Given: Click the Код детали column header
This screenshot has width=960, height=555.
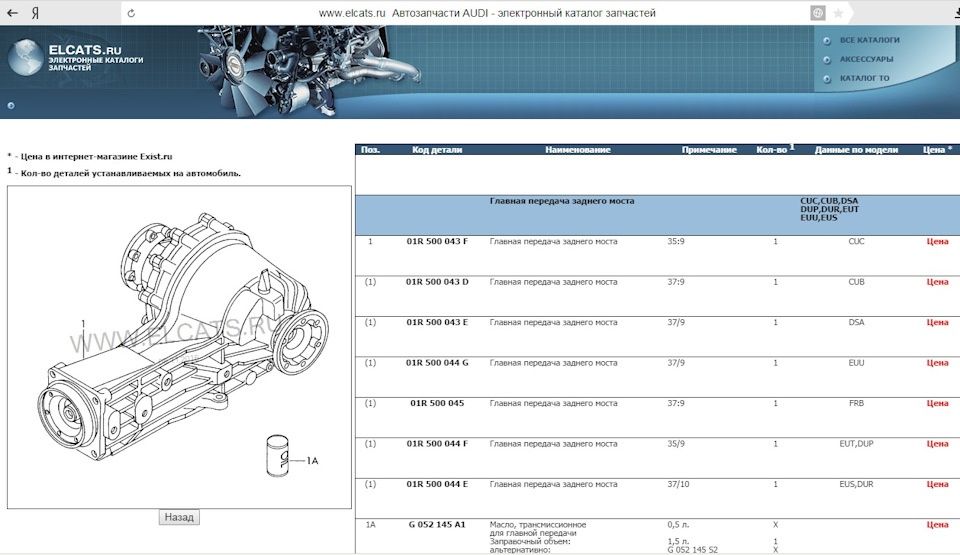Looking at the screenshot, I should pos(437,149).
